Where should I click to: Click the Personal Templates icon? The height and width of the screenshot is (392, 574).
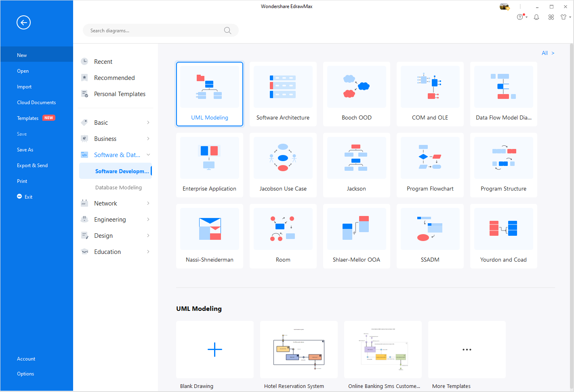coord(84,94)
